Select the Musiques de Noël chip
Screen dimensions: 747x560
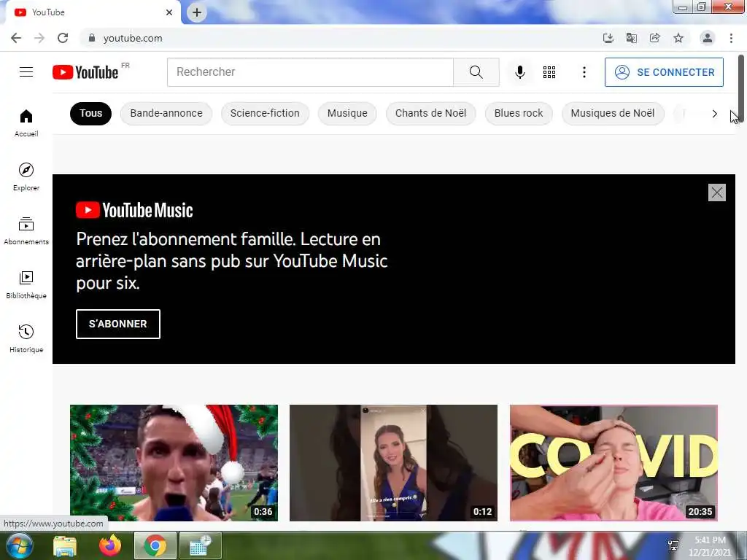click(613, 113)
